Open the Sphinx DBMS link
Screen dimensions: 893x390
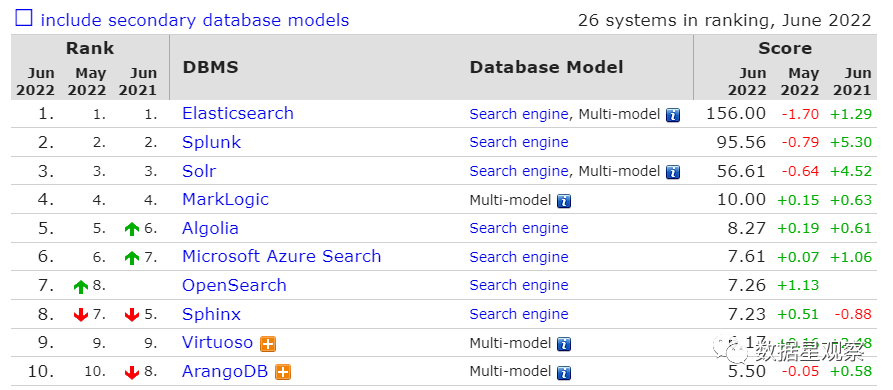tap(211, 314)
